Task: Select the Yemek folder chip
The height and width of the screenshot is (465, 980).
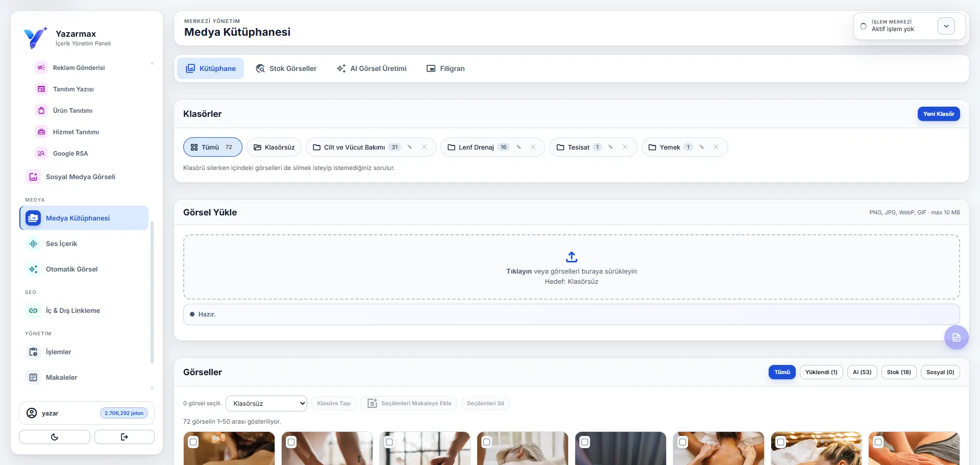Action: click(670, 147)
